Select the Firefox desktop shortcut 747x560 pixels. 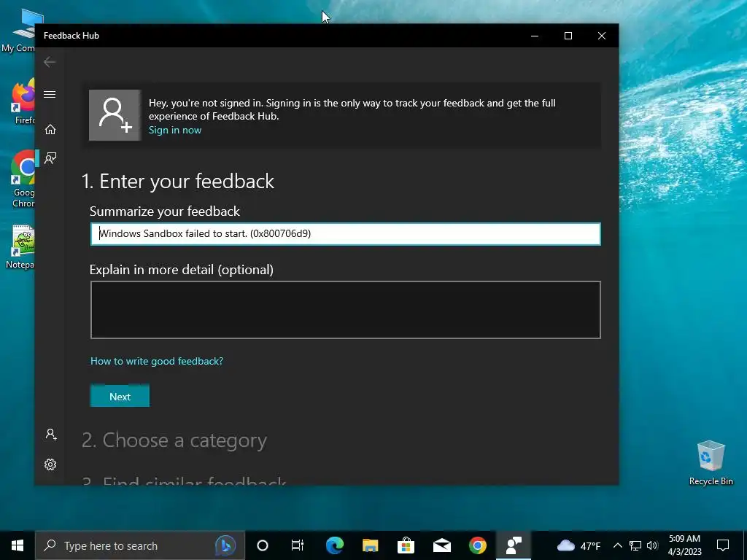point(22,101)
